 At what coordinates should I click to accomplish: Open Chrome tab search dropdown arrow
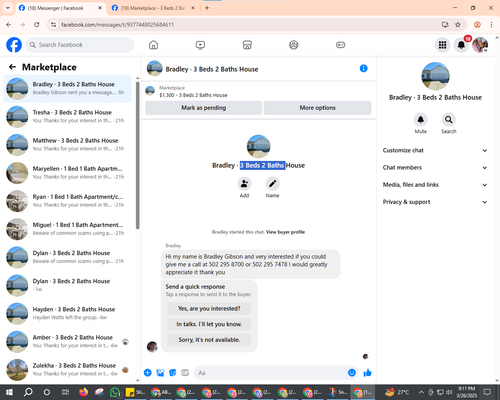[7, 8]
